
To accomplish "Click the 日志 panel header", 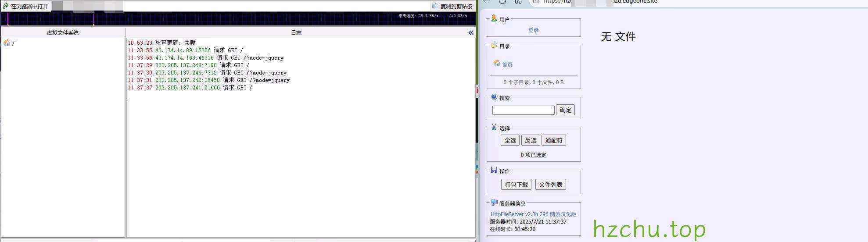I will pyautogui.click(x=296, y=32).
